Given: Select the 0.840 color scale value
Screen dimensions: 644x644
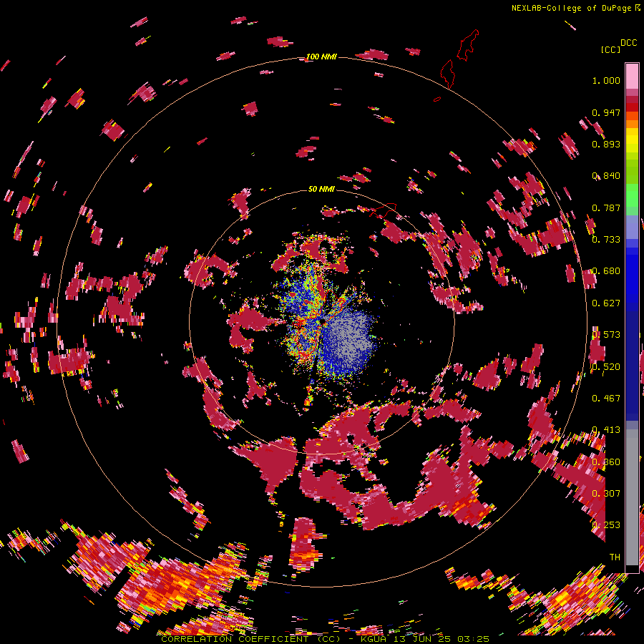Looking at the screenshot, I should point(606,176).
